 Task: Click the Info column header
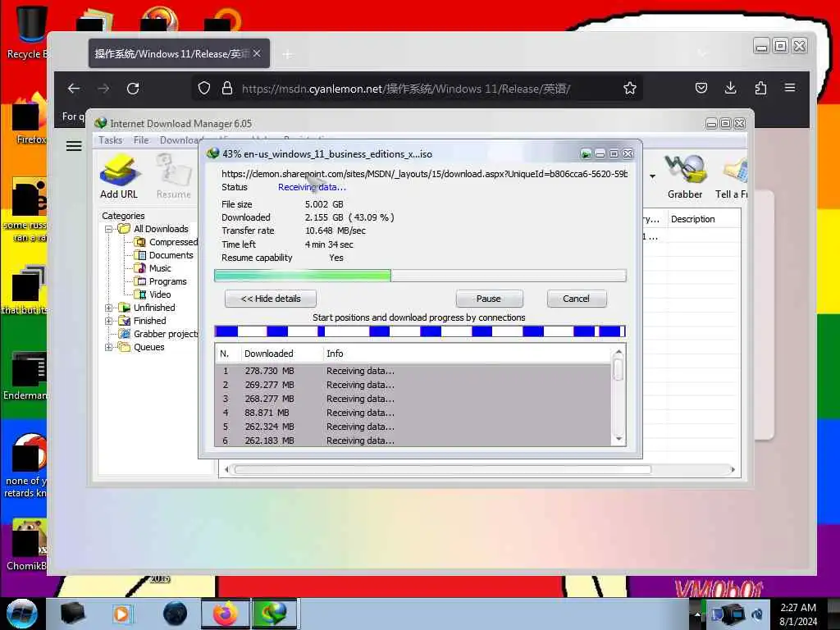[x=466, y=354]
